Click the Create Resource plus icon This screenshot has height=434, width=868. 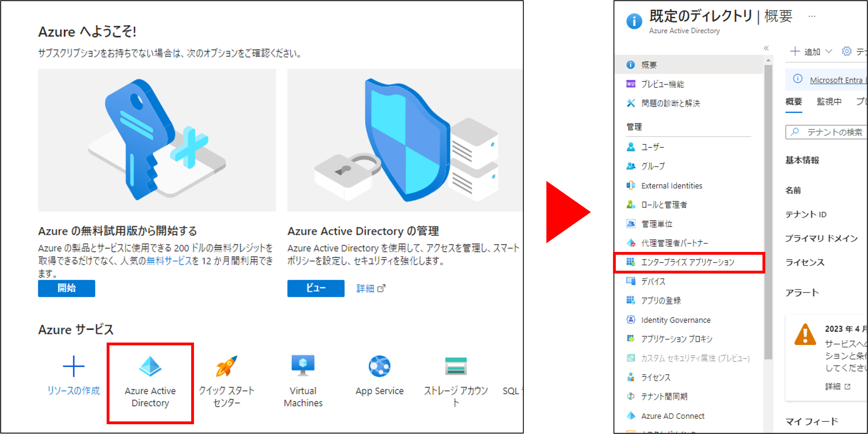pos(73,366)
